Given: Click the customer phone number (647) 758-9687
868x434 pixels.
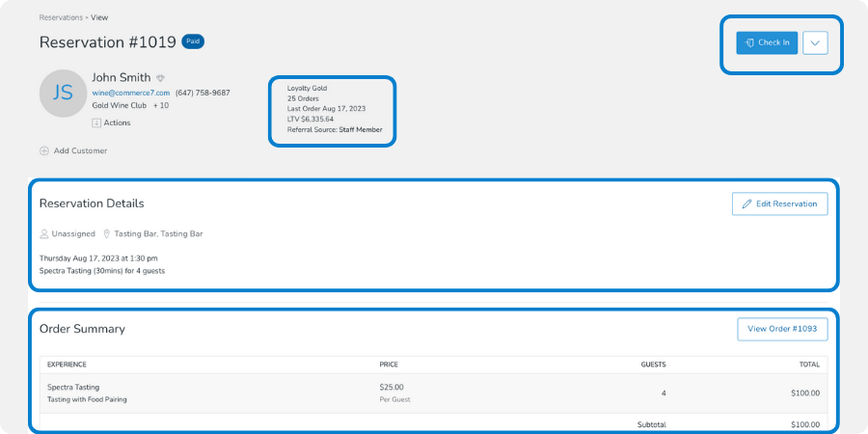Looking at the screenshot, I should [x=203, y=93].
